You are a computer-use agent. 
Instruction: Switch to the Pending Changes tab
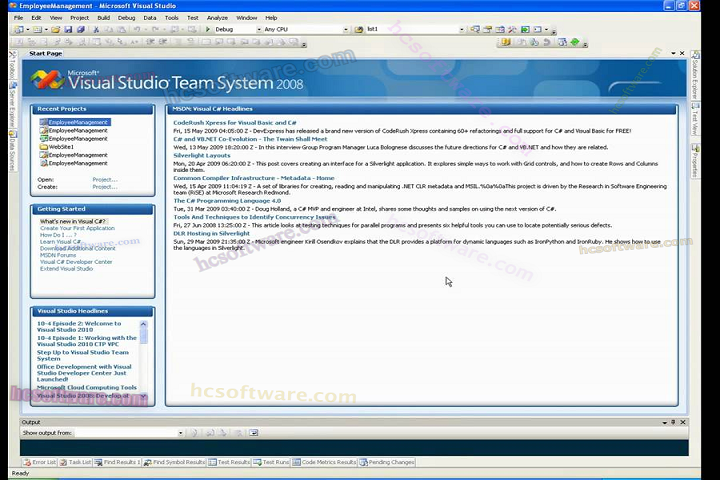[x=387, y=462]
